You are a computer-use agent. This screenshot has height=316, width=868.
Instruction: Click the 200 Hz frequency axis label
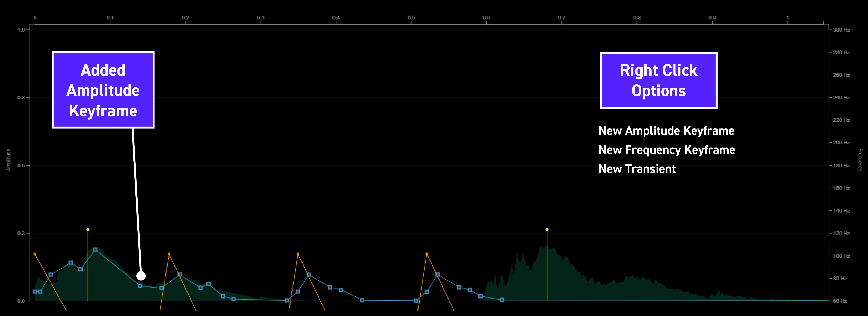(x=841, y=143)
